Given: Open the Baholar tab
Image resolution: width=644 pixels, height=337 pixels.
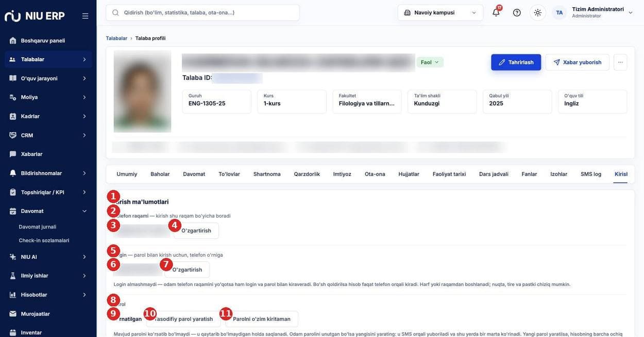Looking at the screenshot, I should coord(160,174).
